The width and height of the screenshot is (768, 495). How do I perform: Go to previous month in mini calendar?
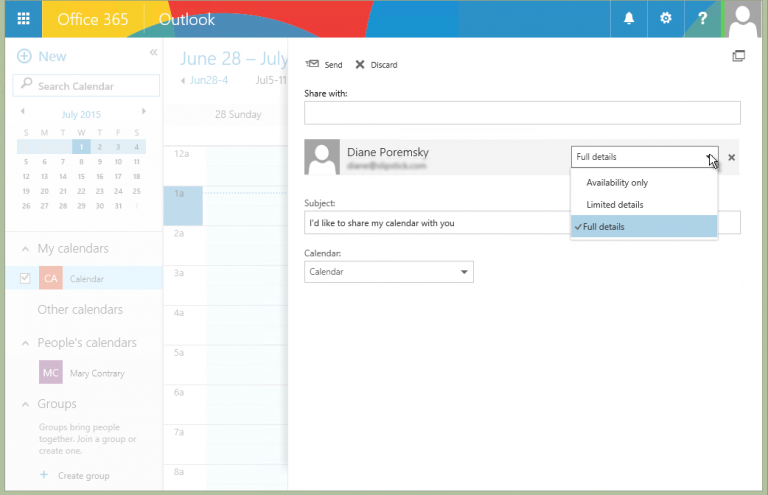(23, 112)
